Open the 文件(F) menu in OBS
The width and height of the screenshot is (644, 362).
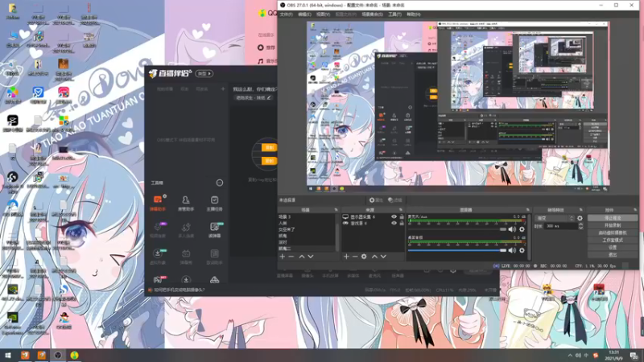point(287,14)
